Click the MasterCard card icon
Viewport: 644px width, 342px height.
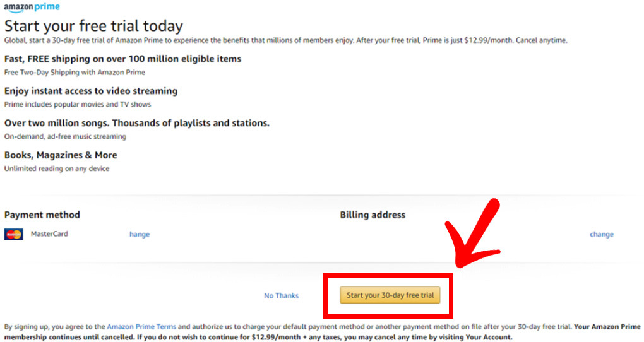(x=13, y=234)
